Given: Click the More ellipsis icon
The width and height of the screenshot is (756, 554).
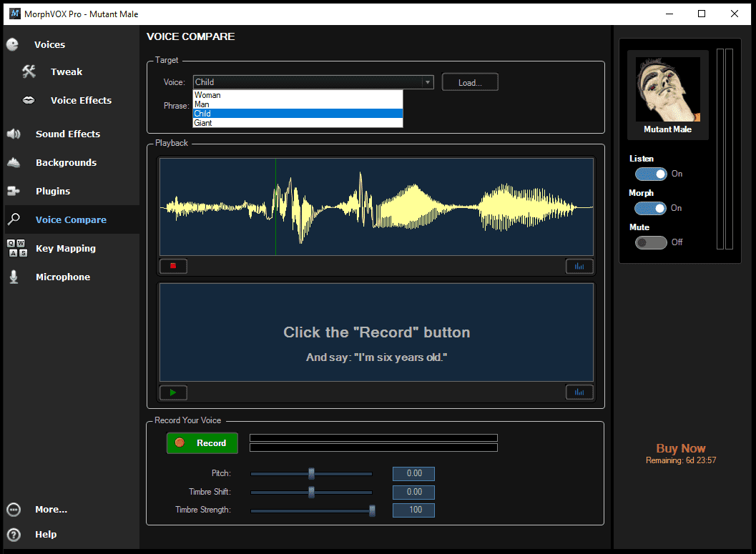Looking at the screenshot, I should point(14,509).
